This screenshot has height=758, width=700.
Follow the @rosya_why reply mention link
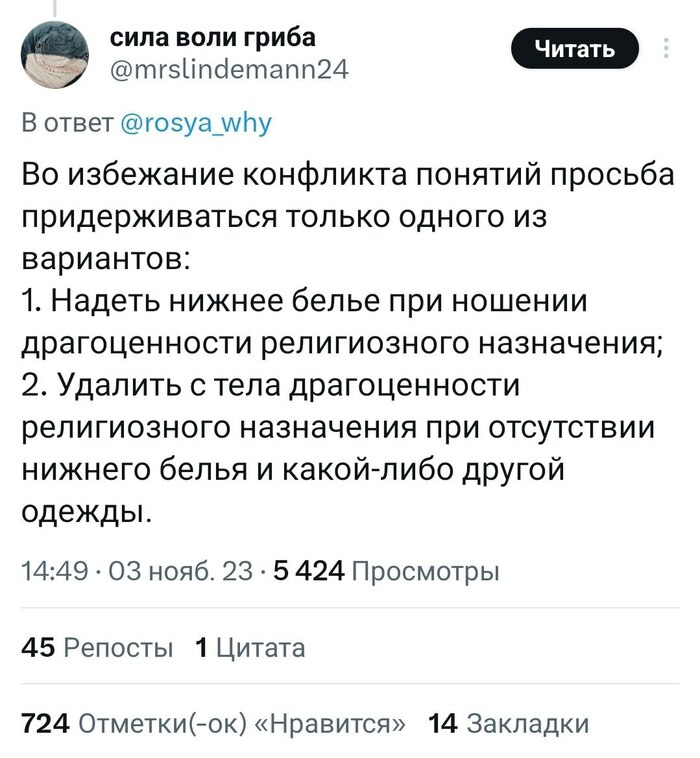click(x=195, y=123)
